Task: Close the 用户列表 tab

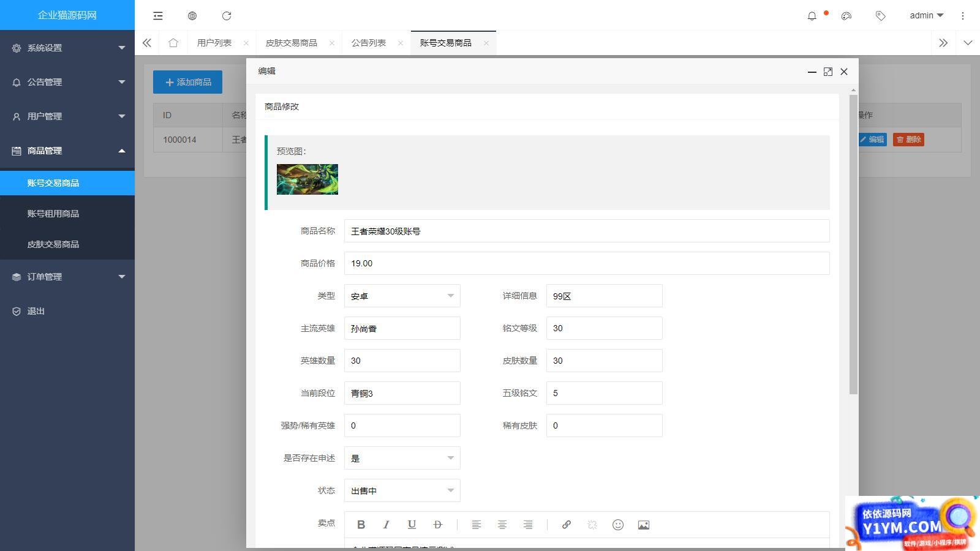Action: click(246, 43)
